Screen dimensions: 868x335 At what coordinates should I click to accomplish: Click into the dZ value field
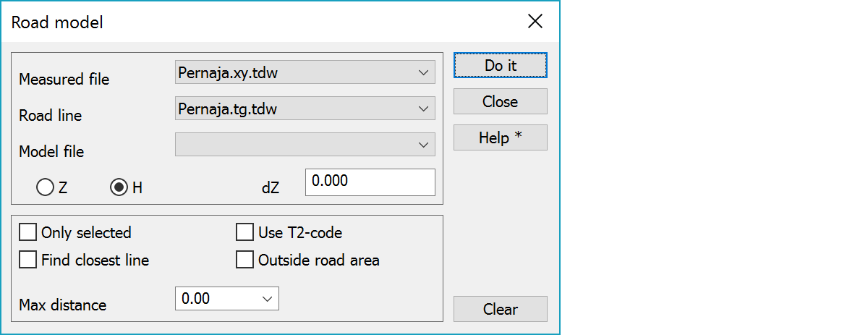click(370, 182)
